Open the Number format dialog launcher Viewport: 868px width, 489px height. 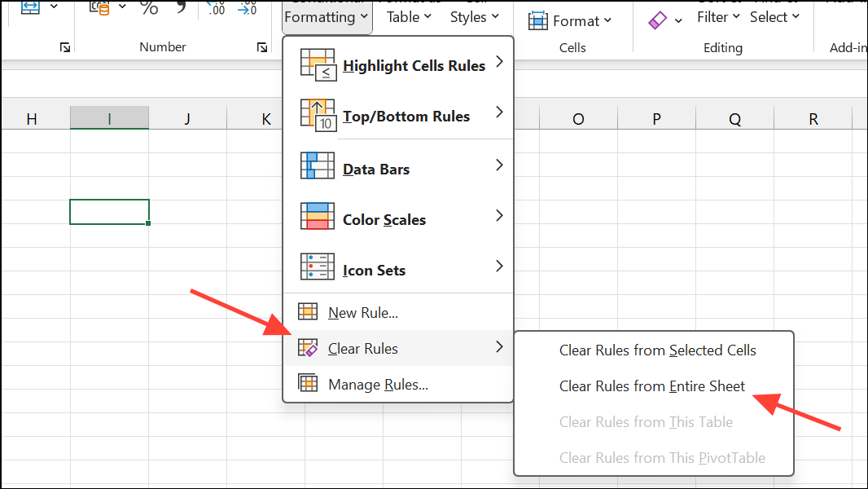(262, 48)
